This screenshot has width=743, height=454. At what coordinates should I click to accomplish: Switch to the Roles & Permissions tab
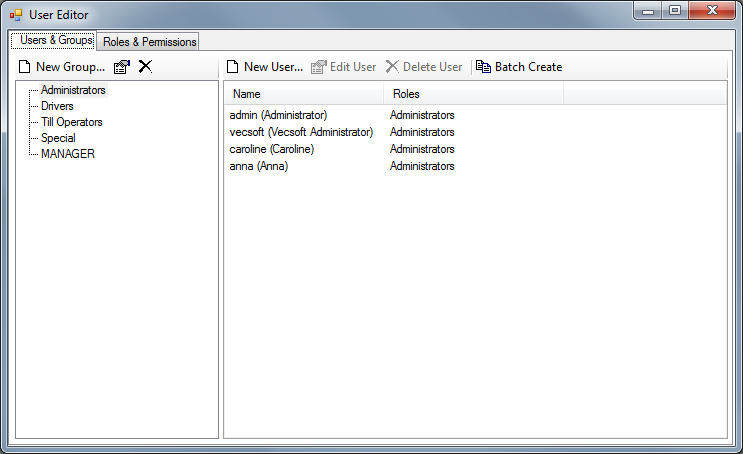point(149,42)
